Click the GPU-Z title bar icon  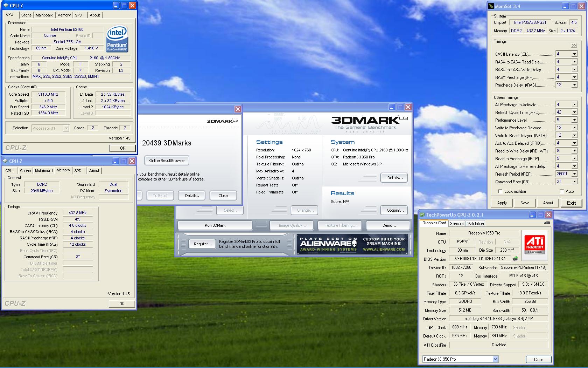point(422,215)
